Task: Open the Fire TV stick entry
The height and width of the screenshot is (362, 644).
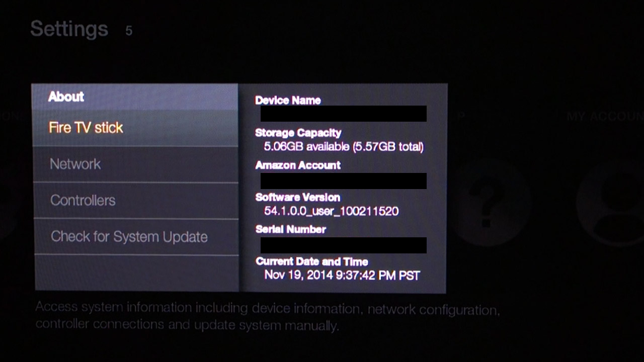Action: (135, 128)
